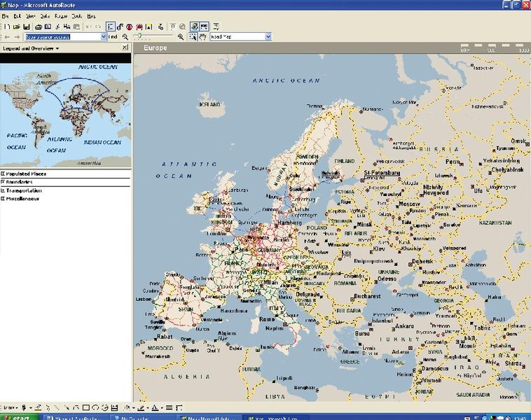Viewport: 531px width, 420px height.
Task: Click the small car-and-box icon after the yellow note
Action: 161,27
